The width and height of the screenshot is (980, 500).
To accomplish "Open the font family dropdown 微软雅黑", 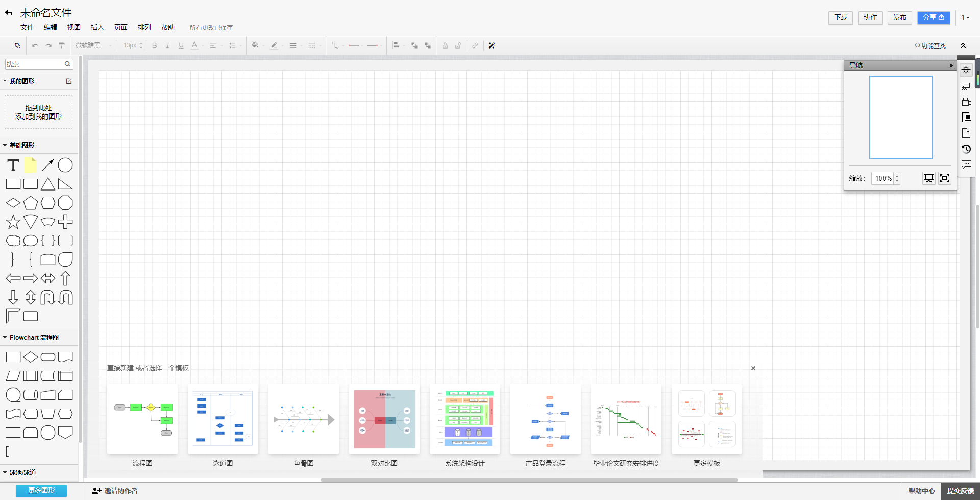I will 93,45.
